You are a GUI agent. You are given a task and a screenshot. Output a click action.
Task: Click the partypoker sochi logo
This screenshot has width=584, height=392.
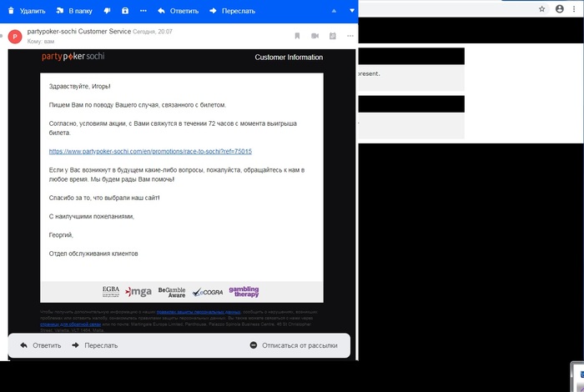point(73,56)
